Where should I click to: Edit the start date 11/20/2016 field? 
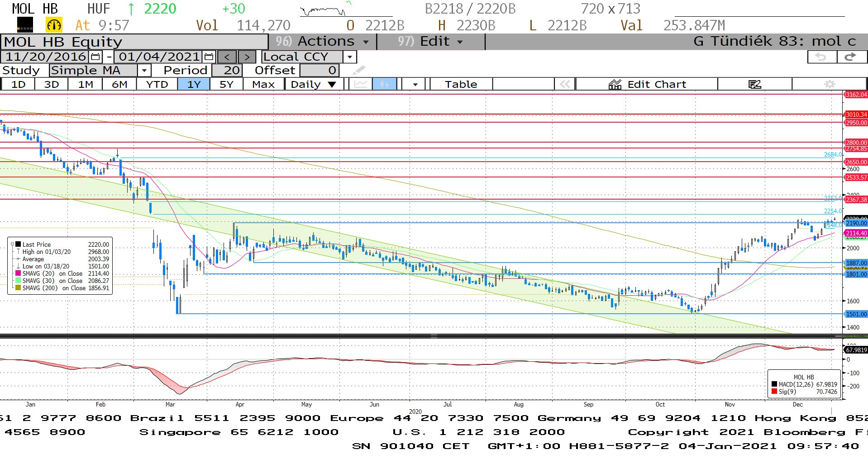tap(46, 57)
